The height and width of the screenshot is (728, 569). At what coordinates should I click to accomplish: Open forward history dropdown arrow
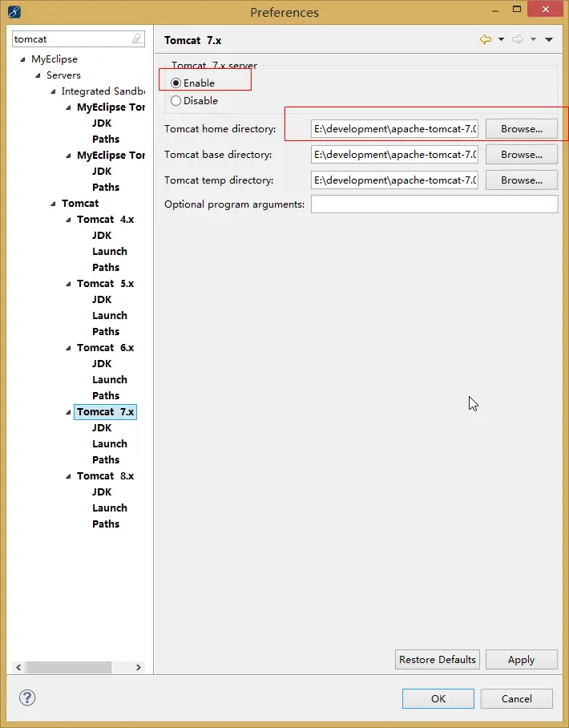click(x=533, y=39)
